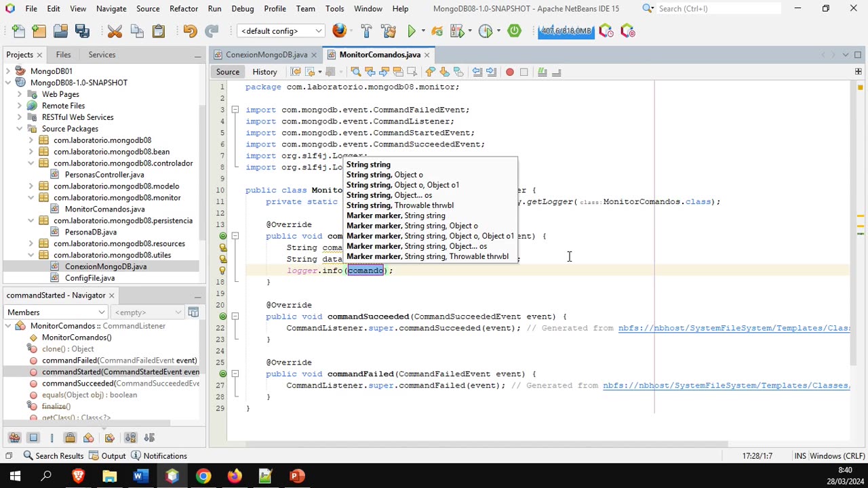Toggle Show Non-Public Members lock icon
The height and width of the screenshot is (488, 868).
coord(70,438)
